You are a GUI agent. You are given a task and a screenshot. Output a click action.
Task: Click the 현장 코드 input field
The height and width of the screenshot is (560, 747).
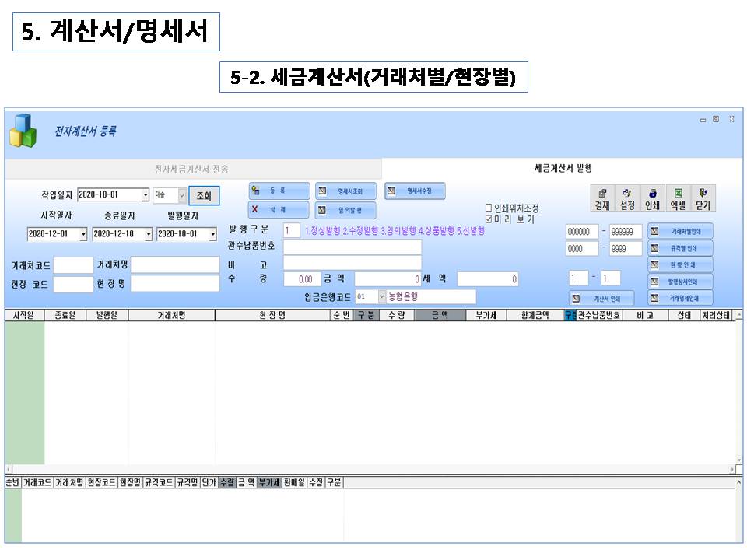[73, 285]
